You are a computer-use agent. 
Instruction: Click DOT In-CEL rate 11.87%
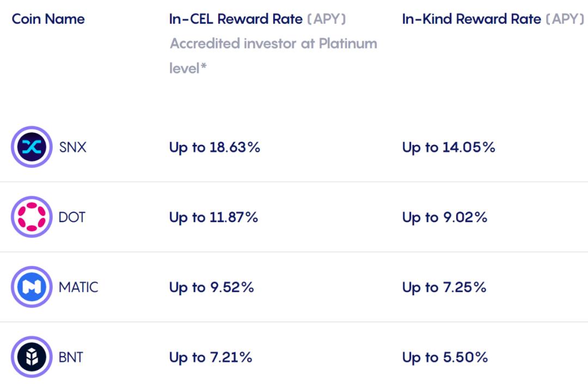[x=213, y=217]
